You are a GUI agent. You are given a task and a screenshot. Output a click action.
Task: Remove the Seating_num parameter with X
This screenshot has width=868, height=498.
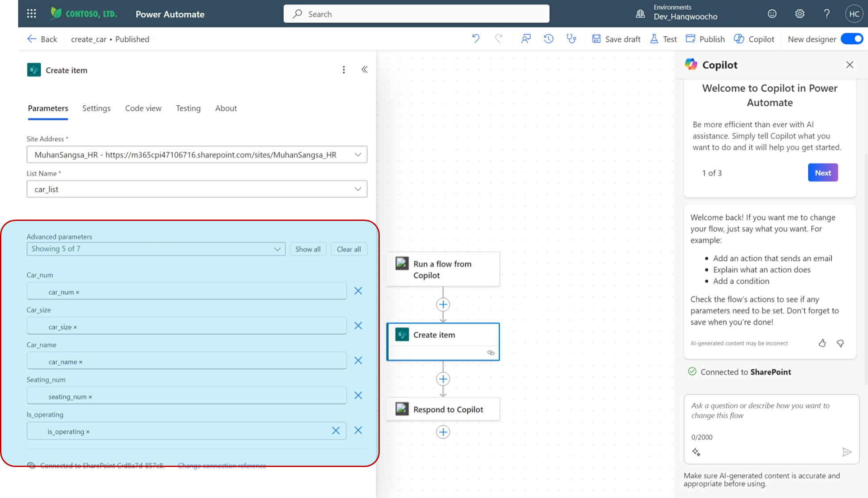pos(358,395)
